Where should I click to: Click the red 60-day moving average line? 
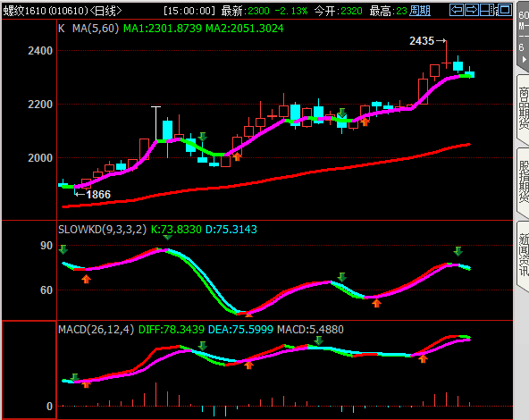coord(266,181)
